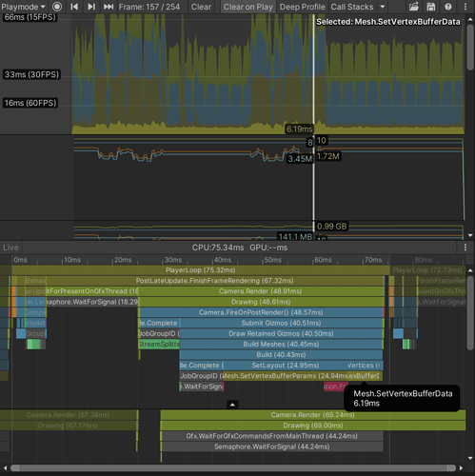Open the Playmode target dropdown
Screen dimensions: 475x476
23,7
